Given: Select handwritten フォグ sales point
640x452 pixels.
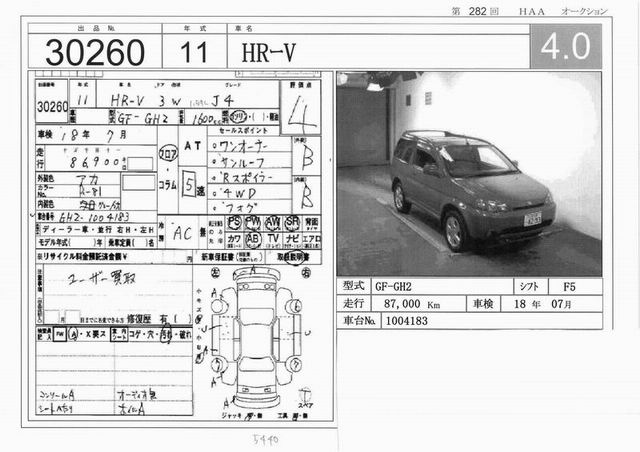Looking at the screenshot, I should (240, 207).
